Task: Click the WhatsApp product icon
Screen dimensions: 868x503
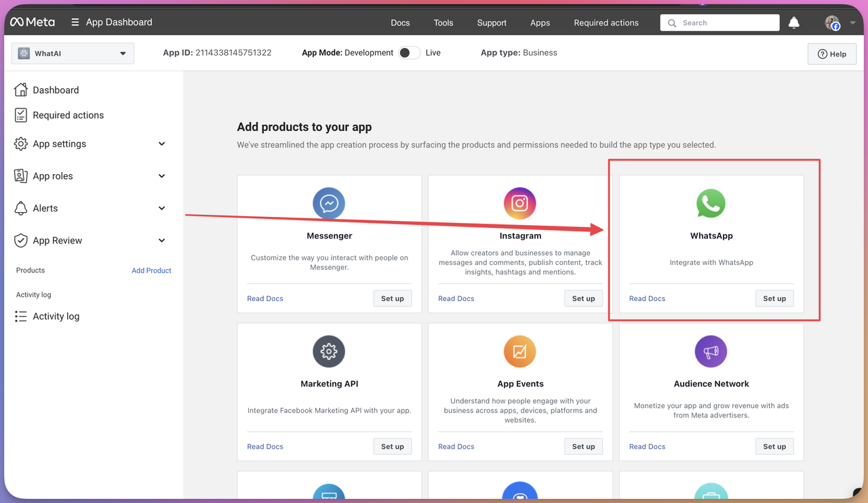Action: pyautogui.click(x=711, y=203)
